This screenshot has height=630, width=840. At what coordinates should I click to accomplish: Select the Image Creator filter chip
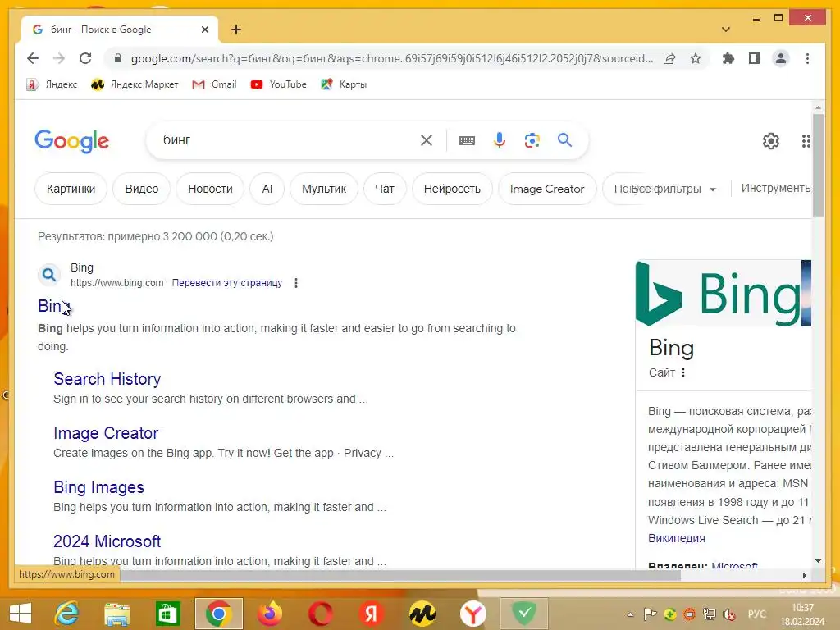pos(547,189)
